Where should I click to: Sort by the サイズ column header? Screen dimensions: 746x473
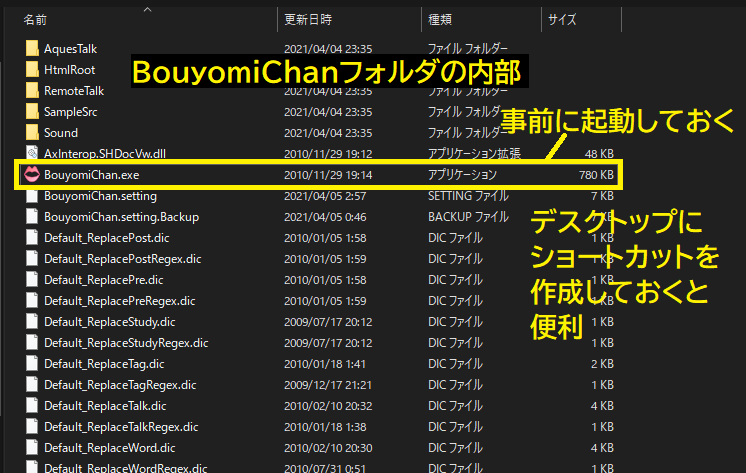(562, 20)
